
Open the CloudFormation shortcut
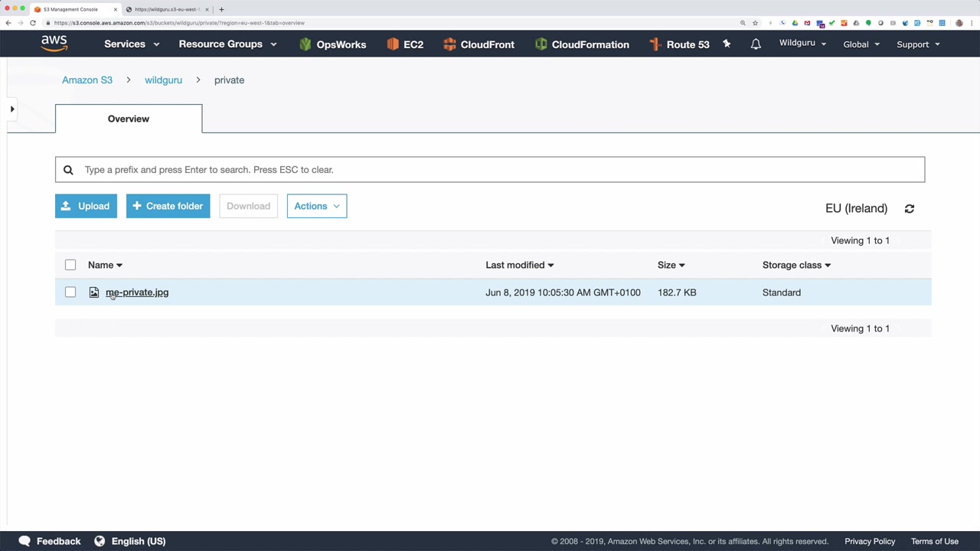[582, 44]
